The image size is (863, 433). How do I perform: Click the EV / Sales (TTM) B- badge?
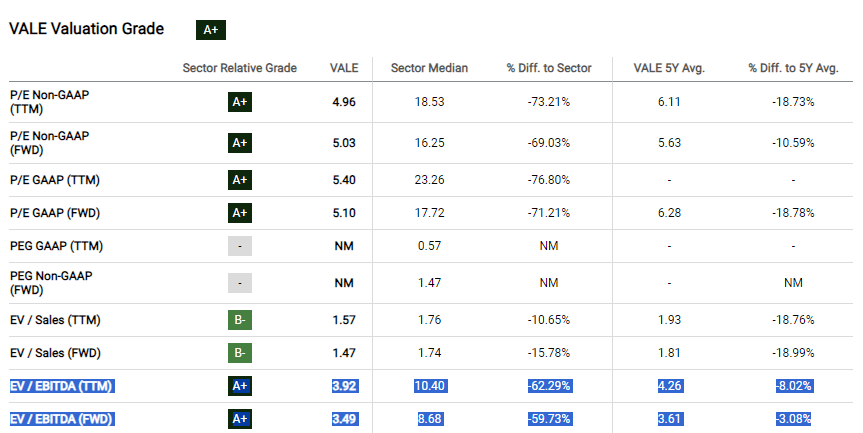pyautogui.click(x=239, y=320)
